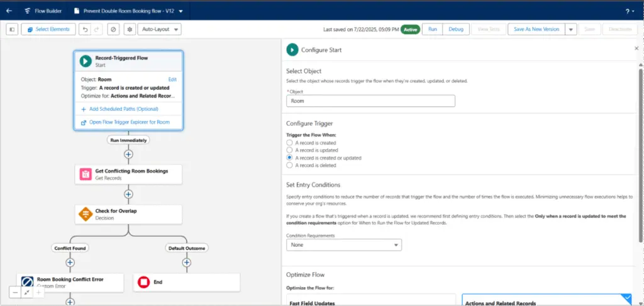The width and height of the screenshot is (644, 306).
Task: Open flow settings gear icon
Action: pos(130,29)
